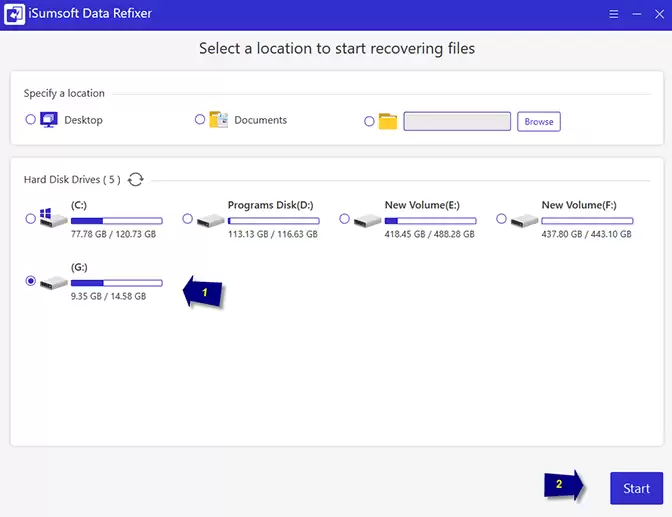Image resolution: width=672 pixels, height=517 pixels.
Task: Click the refresh icon beside Hard Disk Drives
Action: pyautogui.click(x=136, y=179)
